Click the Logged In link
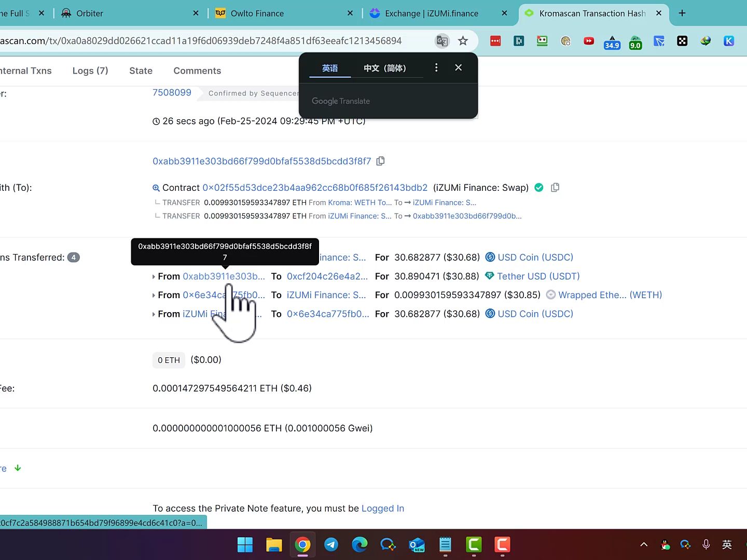 [383, 508]
